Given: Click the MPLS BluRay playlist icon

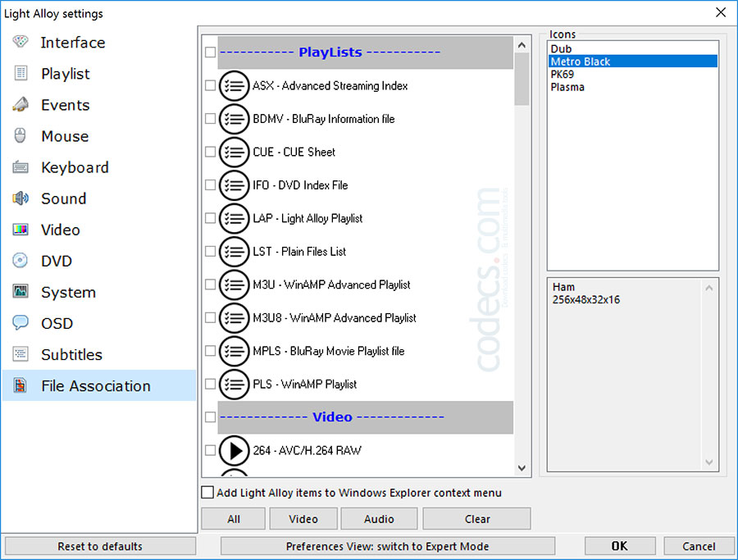Looking at the screenshot, I should (234, 351).
